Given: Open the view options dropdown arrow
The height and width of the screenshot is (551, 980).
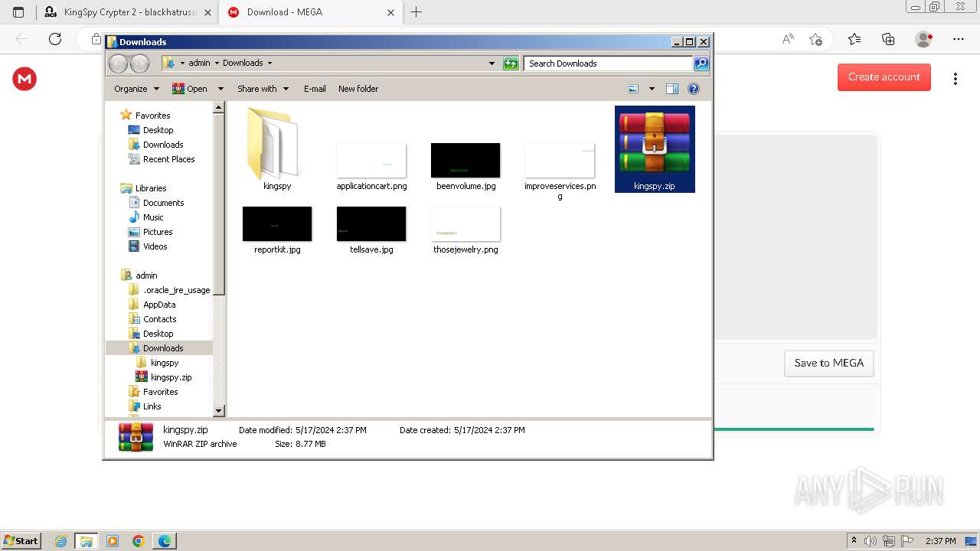Looking at the screenshot, I should (652, 89).
